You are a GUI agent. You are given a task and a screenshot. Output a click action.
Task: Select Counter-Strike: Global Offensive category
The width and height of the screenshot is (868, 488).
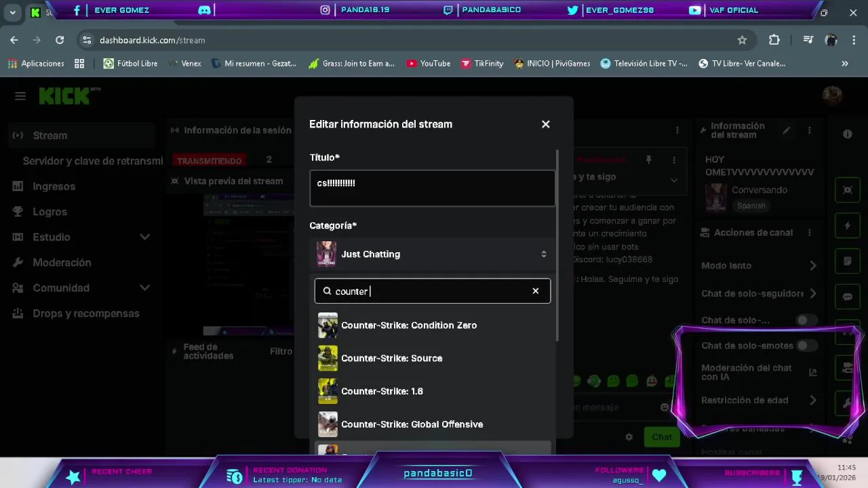[432, 424]
